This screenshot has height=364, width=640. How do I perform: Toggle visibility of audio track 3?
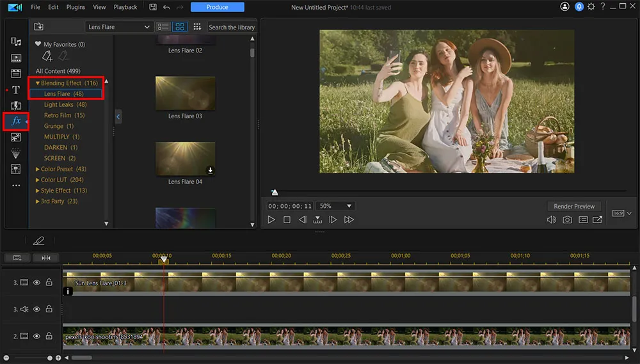tap(36, 309)
